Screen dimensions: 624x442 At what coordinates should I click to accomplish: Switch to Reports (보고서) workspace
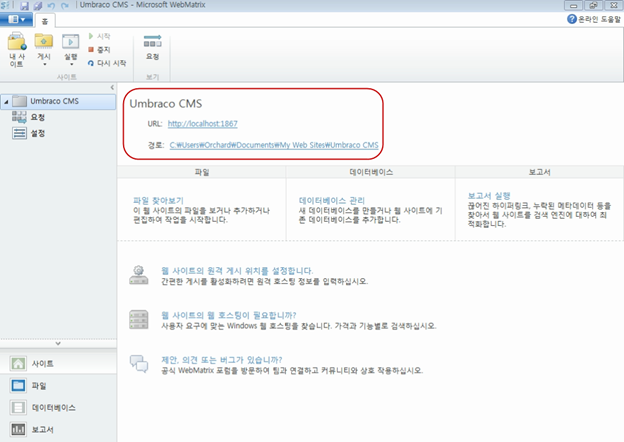pyautogui.click(x=58, y=429)
